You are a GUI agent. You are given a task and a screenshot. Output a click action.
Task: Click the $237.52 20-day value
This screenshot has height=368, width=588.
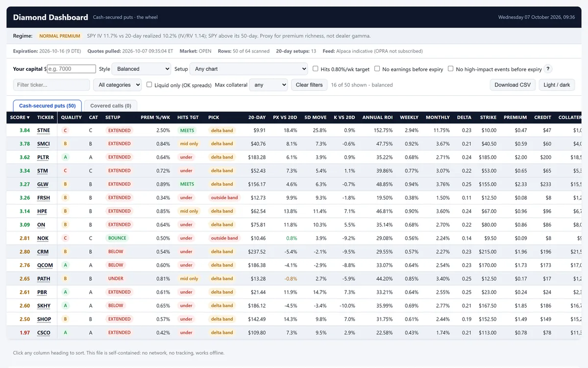257,252
